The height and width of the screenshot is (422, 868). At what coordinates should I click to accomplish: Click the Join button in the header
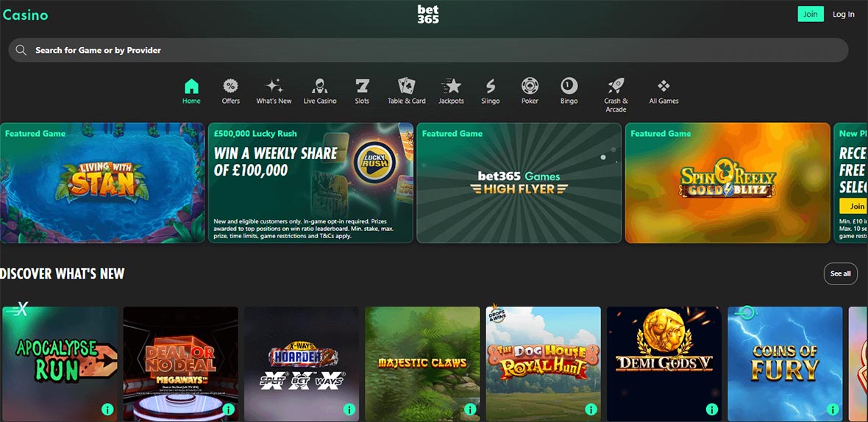point(811,15)
